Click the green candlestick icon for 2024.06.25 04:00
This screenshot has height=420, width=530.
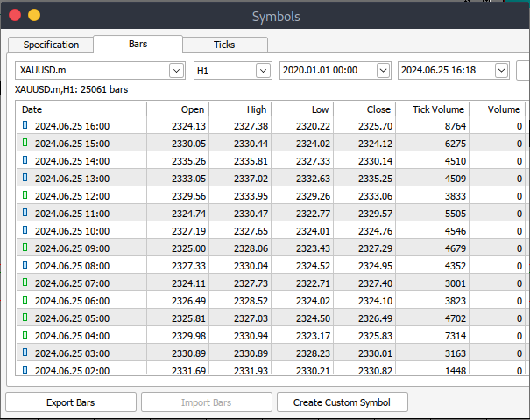(x=25, y=336)
